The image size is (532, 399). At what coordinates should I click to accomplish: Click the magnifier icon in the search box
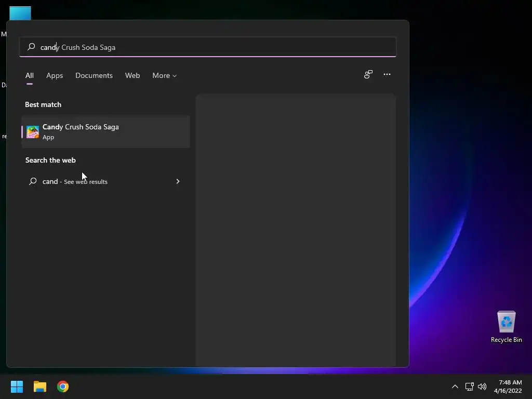point(31,47)
